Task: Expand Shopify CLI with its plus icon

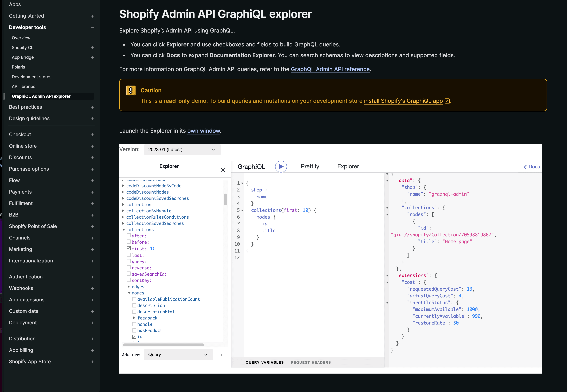Action: 92,47
